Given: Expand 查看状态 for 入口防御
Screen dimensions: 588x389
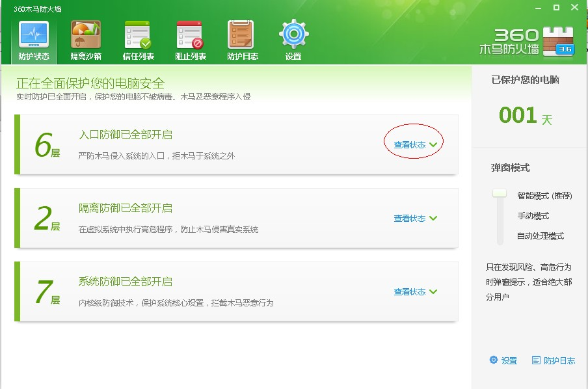Looking at the screenshot, I should 415,145.
